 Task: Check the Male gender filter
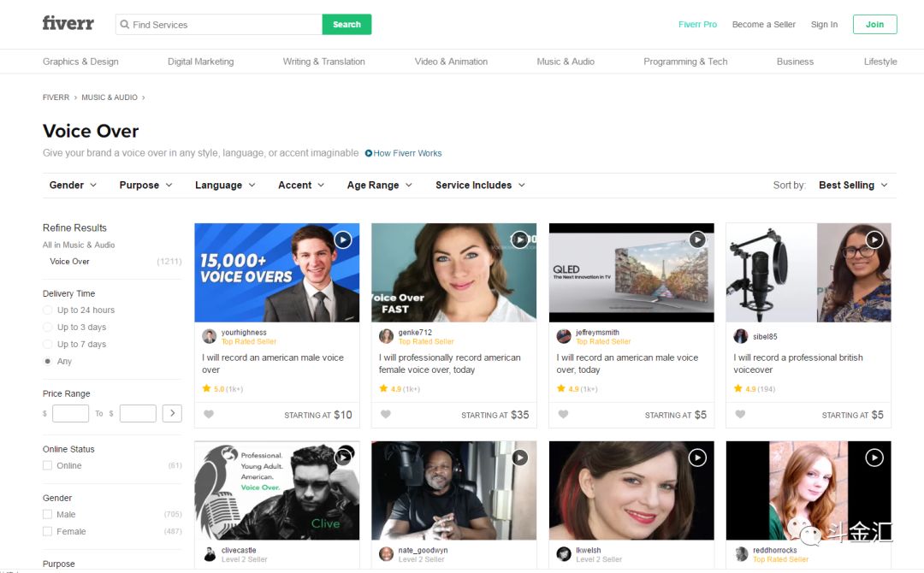[47, 514]
